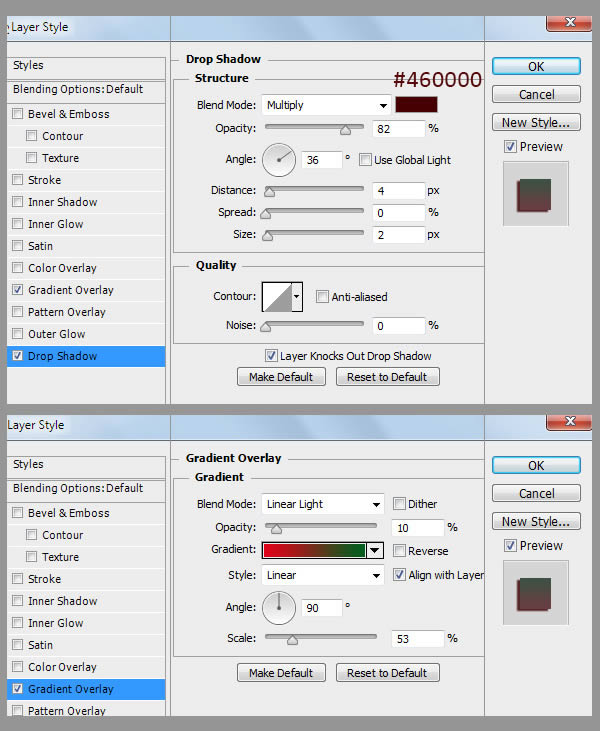Click the red-to-green gradient preview bar

coord(313,550)
